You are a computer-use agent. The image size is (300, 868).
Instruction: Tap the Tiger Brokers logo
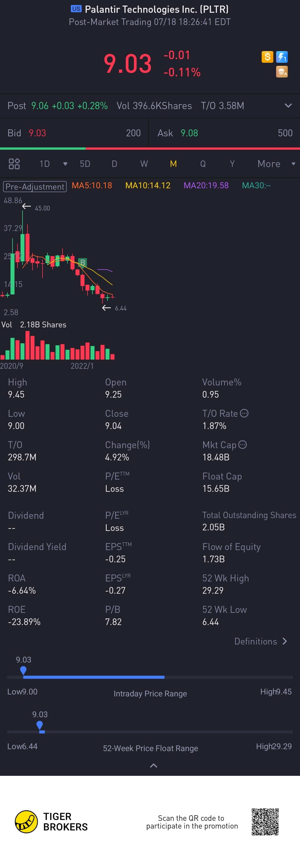pos(26,822)
